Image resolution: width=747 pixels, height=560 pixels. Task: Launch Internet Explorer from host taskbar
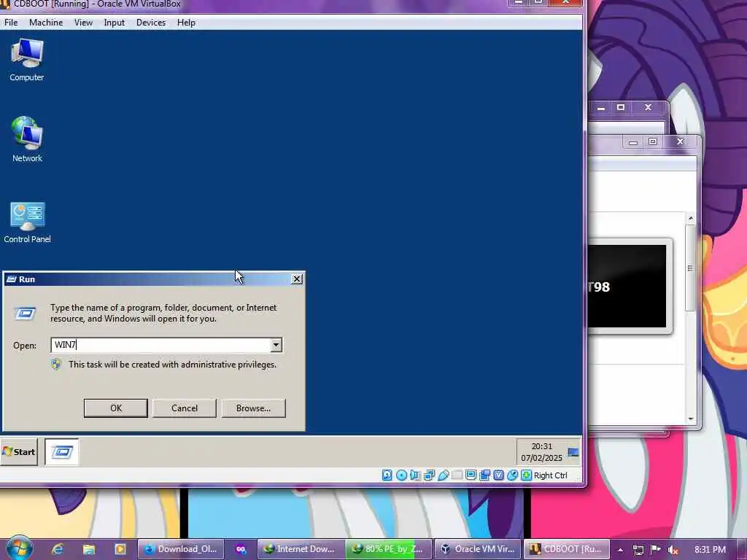pyautogui.click(x=58, y=549)
